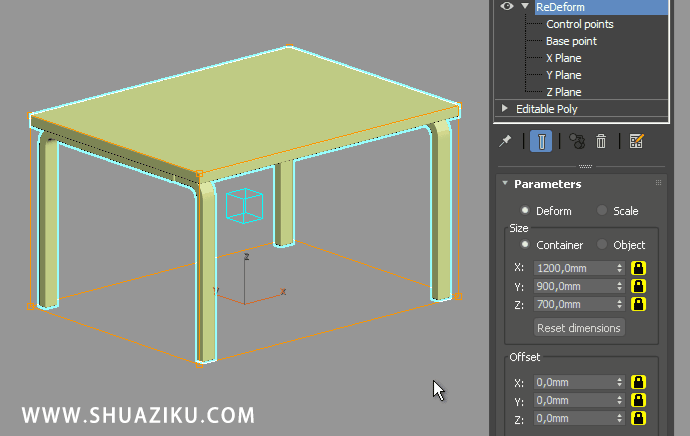Expand the Editable Poly entry

click(x=505, y=108)
